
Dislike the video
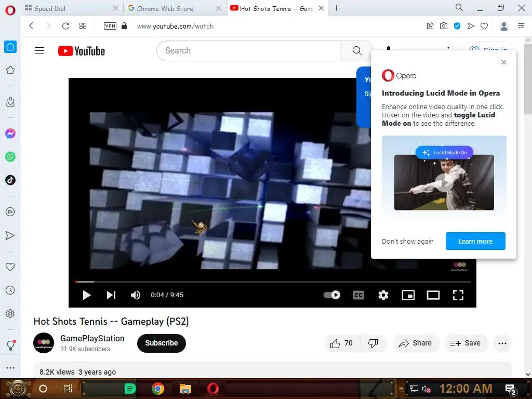373,343
